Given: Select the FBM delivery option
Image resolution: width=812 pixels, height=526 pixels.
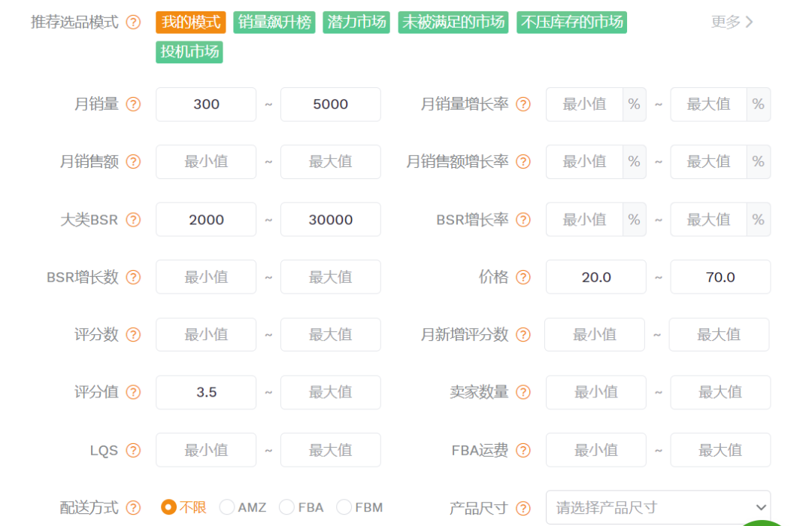Looking at the screenshot, I should (x=344, y=507).
